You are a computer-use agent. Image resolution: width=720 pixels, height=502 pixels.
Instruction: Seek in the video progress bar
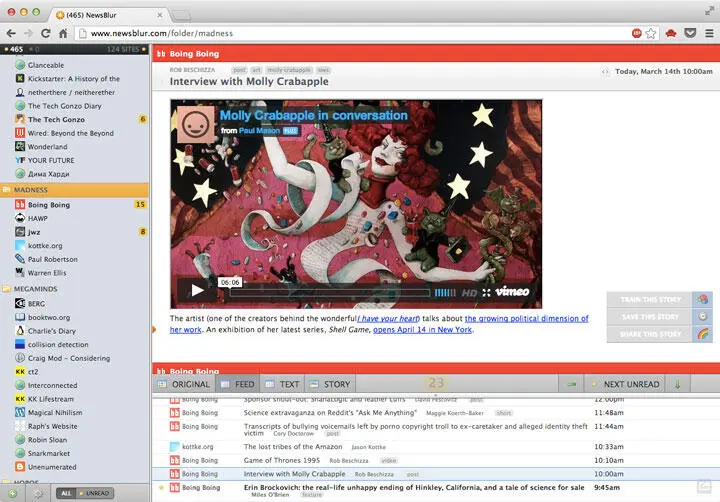point(330,293)
